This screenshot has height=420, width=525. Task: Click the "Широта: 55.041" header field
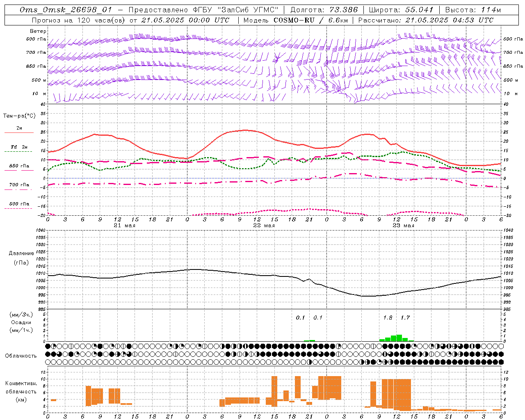pyautogui.click(x=401, y=10)
